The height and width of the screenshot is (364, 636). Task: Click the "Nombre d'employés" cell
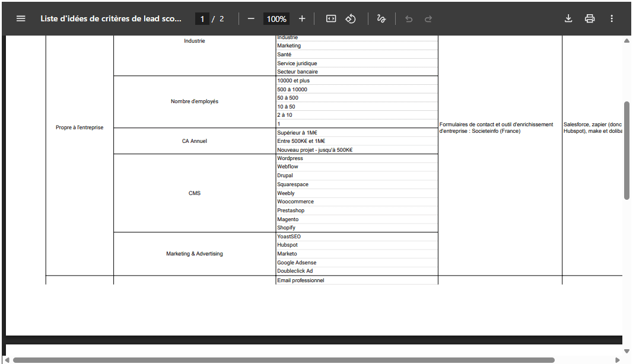(x=194, y=101)
